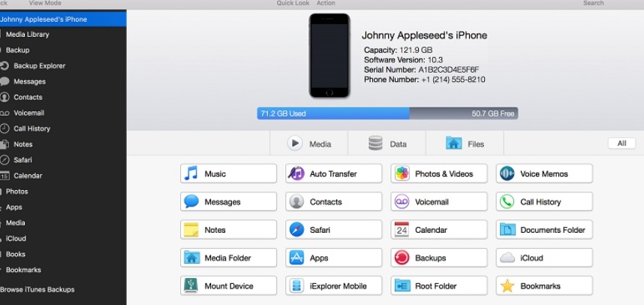This screenshot has height=305, width=644.
Task: Click the Voice Memos waveform icon
Action: [507, 174]
